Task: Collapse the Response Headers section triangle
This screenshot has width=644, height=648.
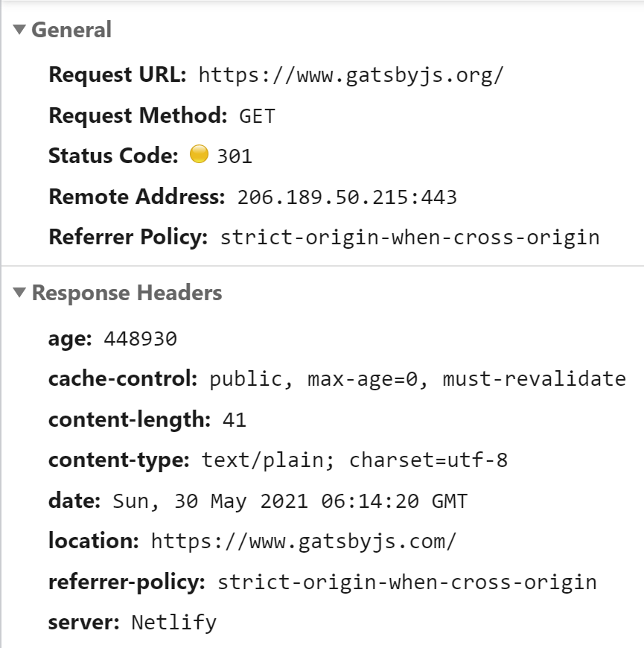Action: tap(19, 292)
